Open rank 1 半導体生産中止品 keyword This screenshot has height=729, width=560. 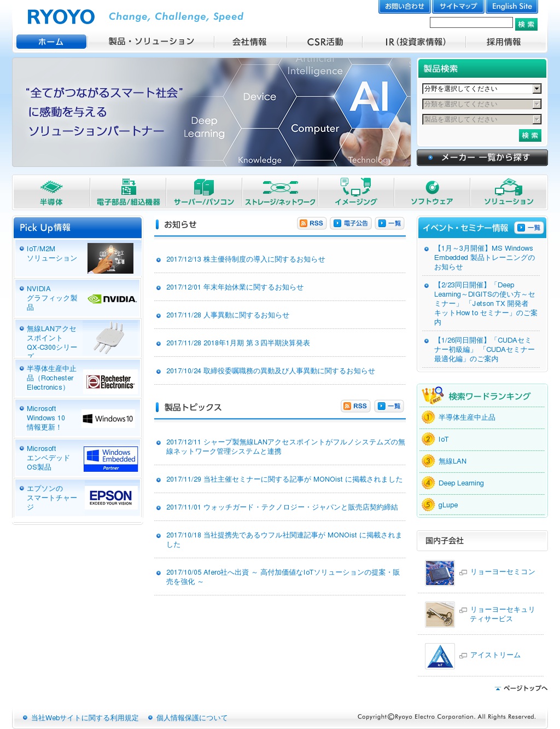(x=466, y=418)
